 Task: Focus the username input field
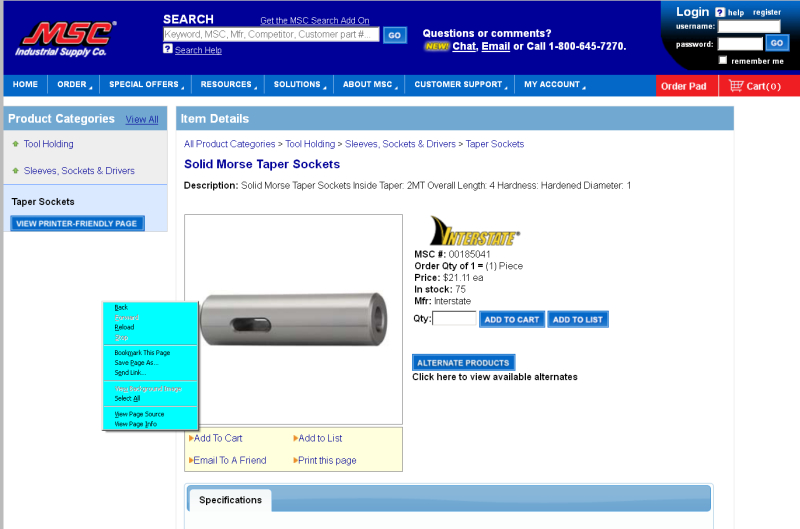749,26
